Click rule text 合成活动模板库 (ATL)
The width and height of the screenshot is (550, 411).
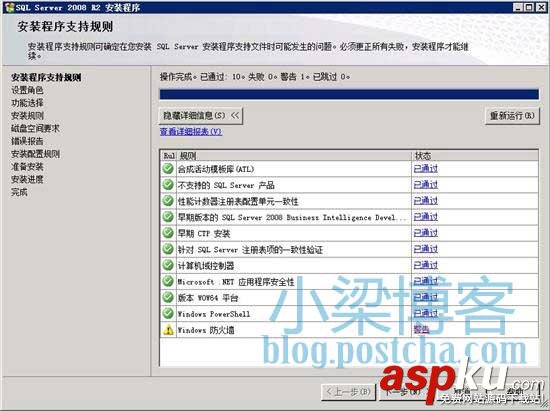[x=216, y=169]
